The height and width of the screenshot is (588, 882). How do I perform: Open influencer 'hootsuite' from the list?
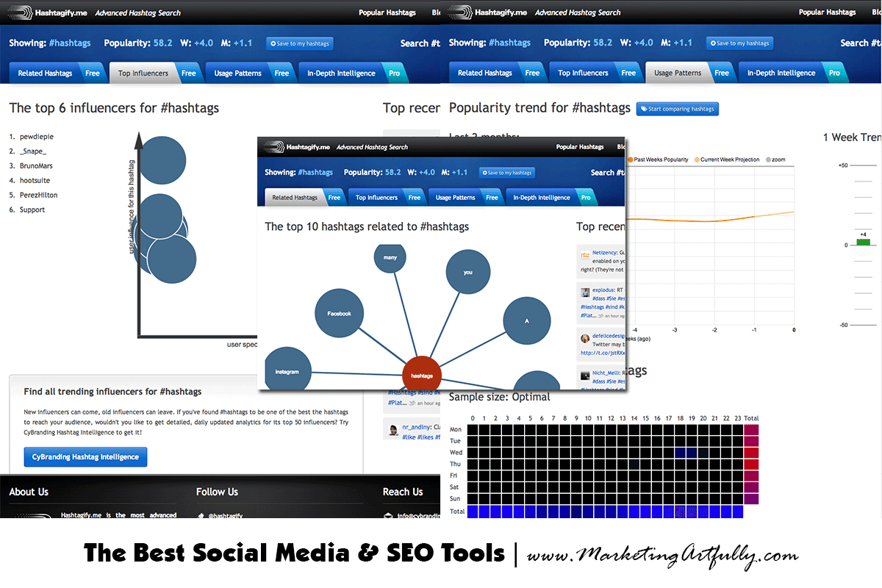36,181
